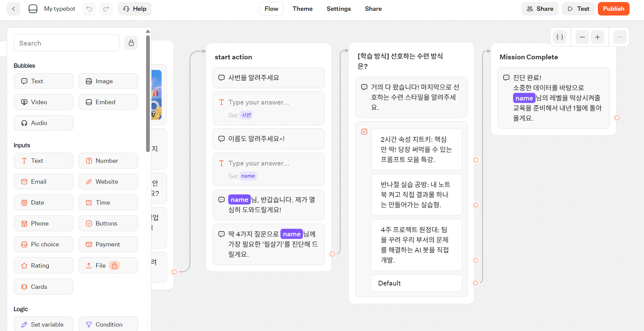This screenshot has width=644, height=331.
Task: Select the Embed bubble block
Action: (x=108, y=102)
